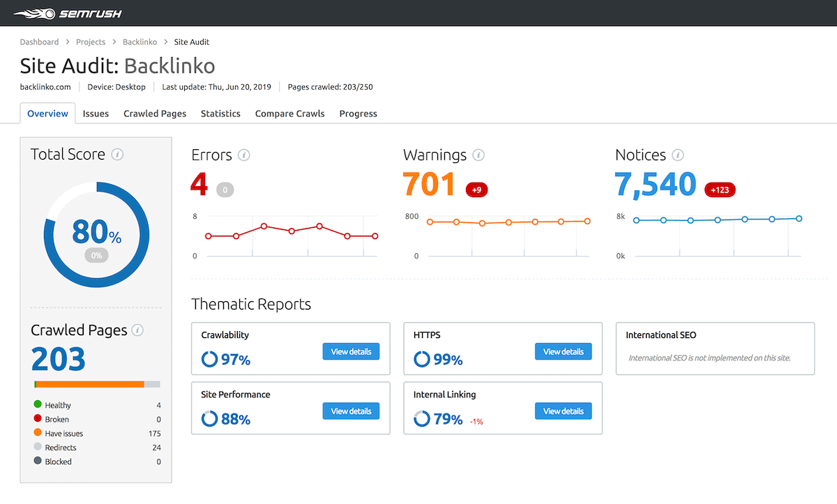Click the +9 warnings badge
The width and height of the screenshot is (837, 504).
[477, 189]
